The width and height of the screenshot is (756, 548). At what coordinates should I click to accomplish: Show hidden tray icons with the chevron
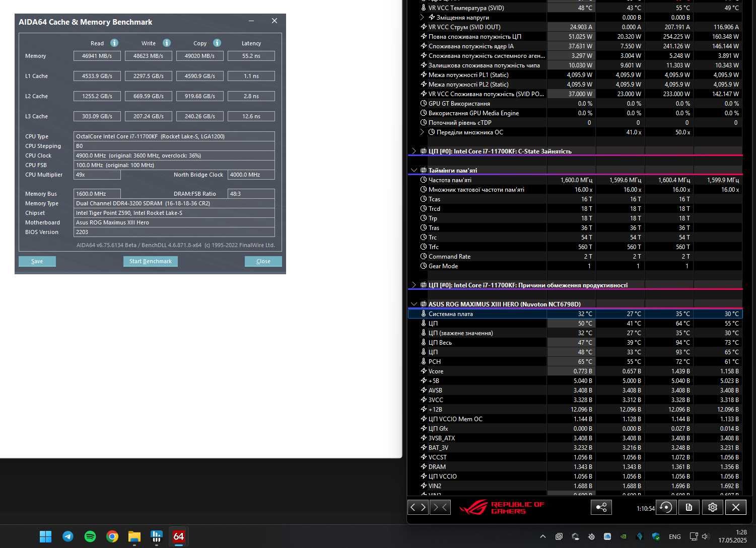coord(542,536)
